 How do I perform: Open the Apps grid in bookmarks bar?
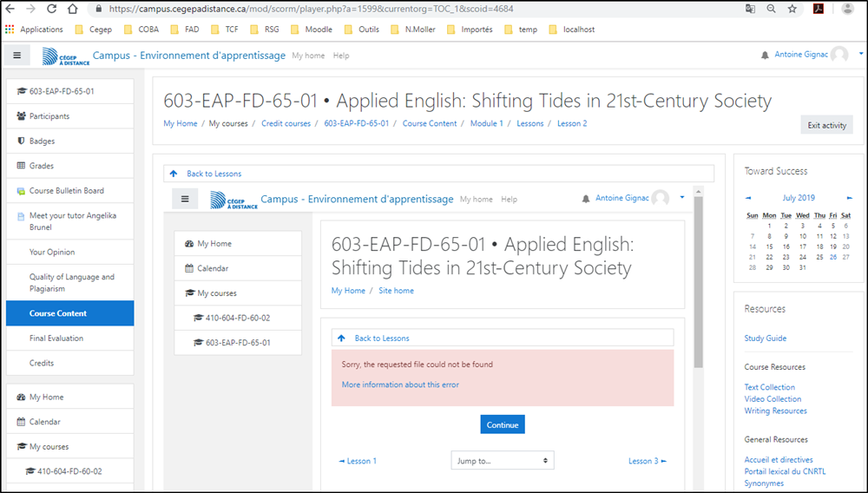pyautogui.click(x=10, y=30)
